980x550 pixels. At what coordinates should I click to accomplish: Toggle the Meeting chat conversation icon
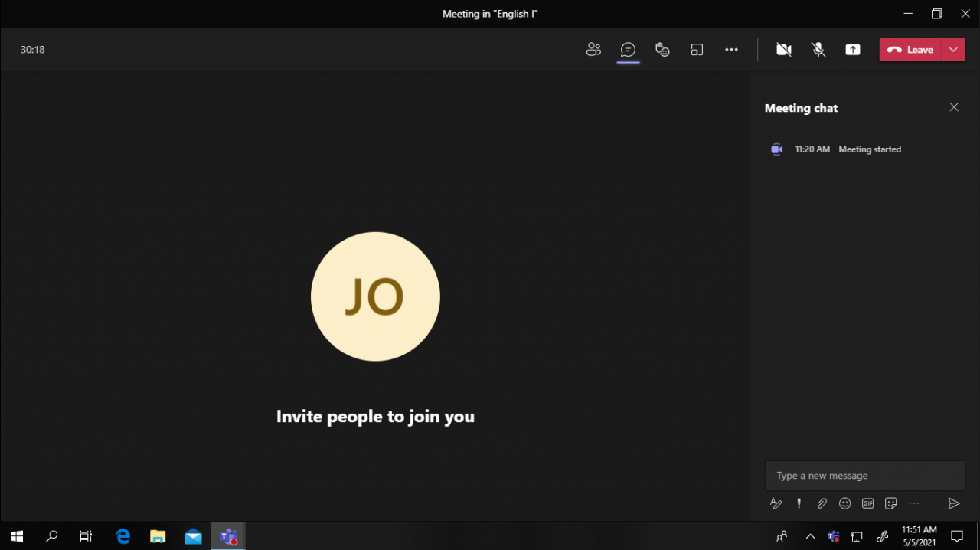point(628,50)
